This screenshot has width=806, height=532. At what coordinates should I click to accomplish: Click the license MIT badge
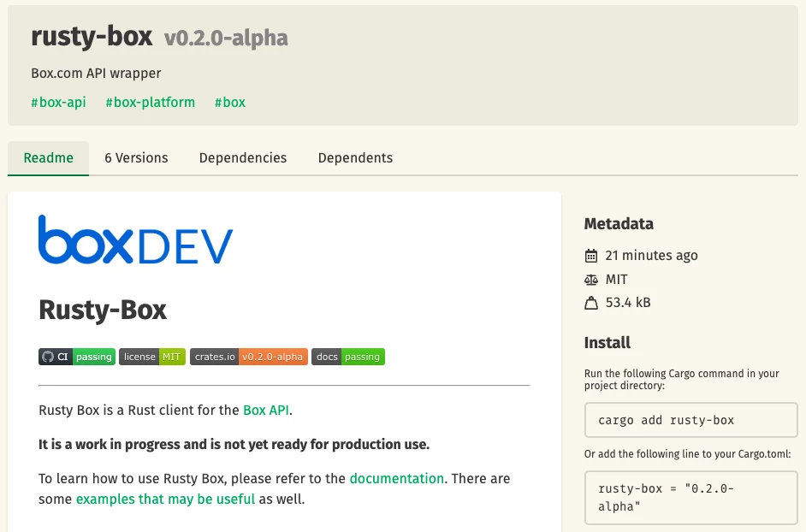152,357
